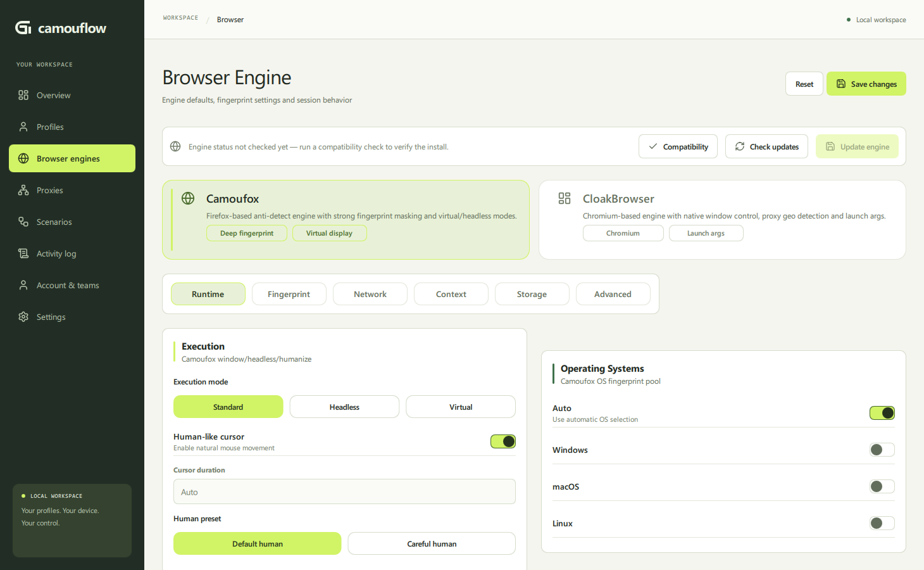Click the Proxies network icon

[x=23, y=190]
